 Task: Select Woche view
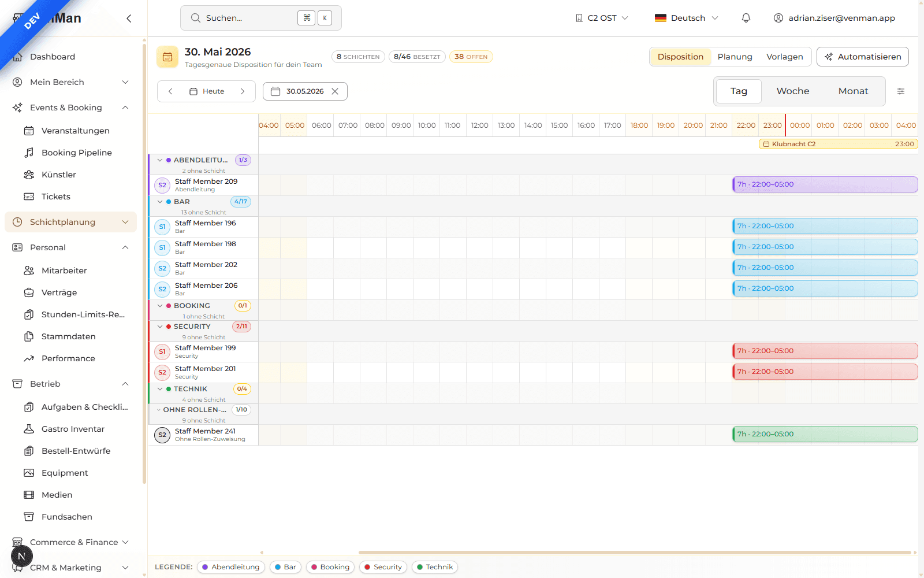(792, 91)
